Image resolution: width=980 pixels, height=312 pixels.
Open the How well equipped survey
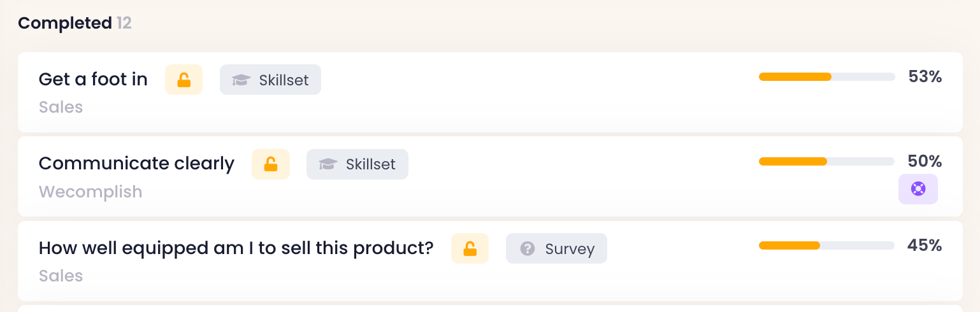point(236,248)
